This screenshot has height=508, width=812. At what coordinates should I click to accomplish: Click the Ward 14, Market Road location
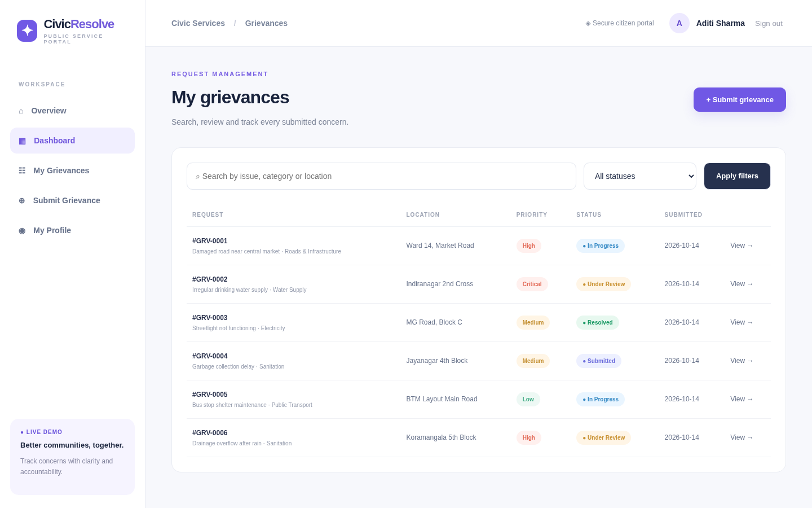[440, 246]
